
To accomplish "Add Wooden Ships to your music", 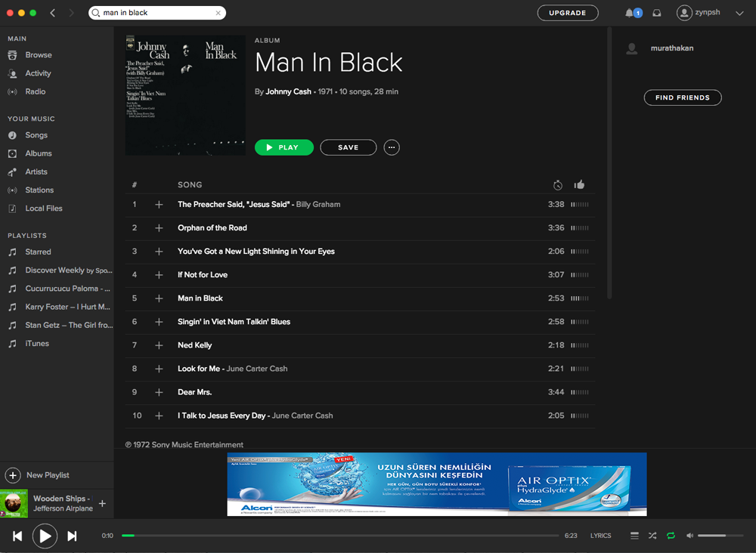I will (102, 503).
